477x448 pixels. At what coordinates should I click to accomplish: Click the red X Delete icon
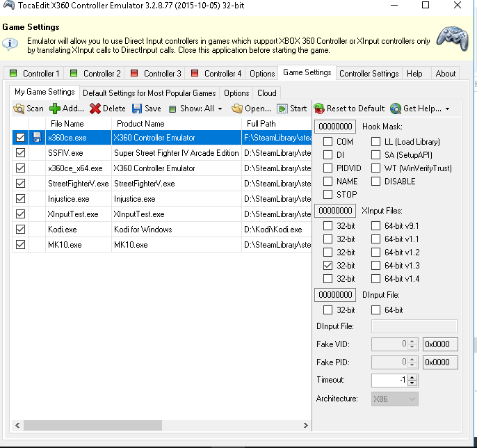(x=95, y=109)
